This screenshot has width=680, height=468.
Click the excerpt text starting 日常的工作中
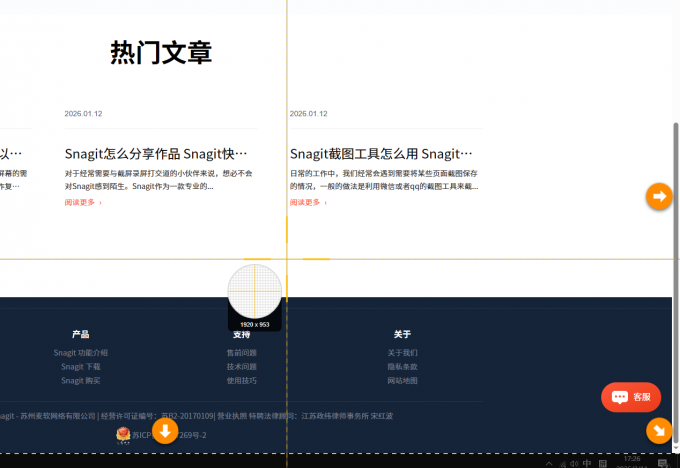384,180
